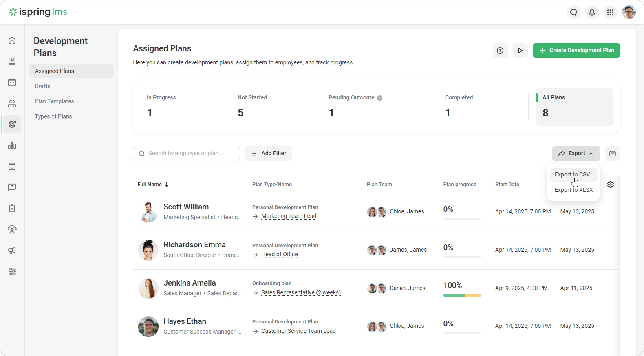Click the notifications bell icon
This screenshot has height=356, width=644.
592,12
